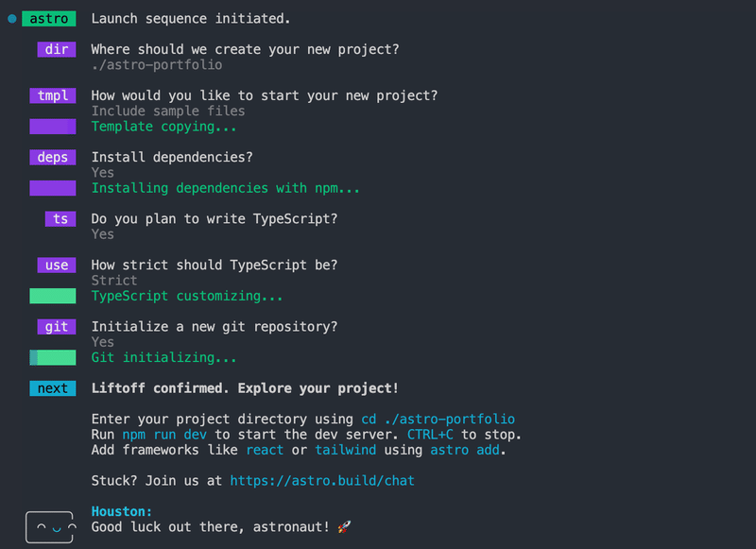756x549 pixels.
Task: Click the astro add command text
Action: (x=464, y=450)
